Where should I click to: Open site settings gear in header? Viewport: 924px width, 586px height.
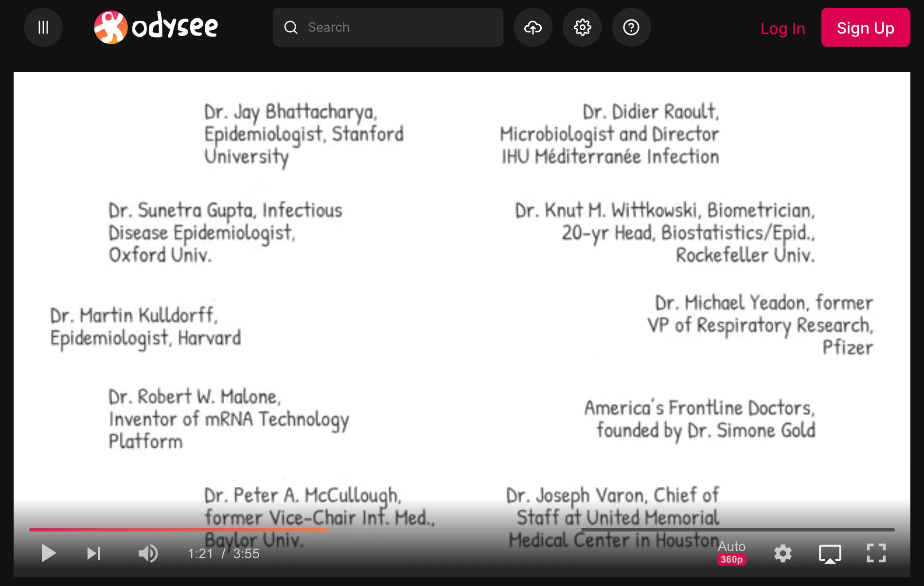[x=582, y=27]
